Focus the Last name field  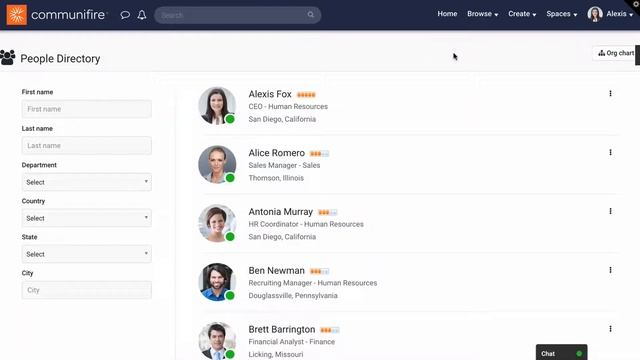87,146
